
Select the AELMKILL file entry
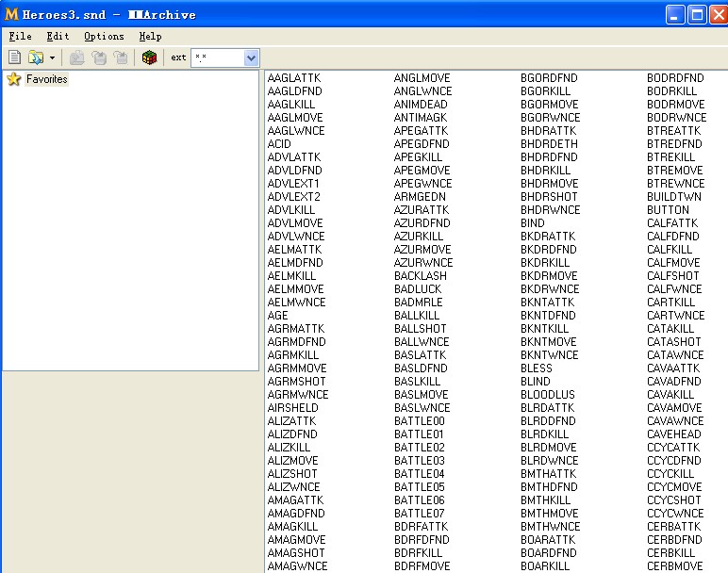[x=291, y=275]
